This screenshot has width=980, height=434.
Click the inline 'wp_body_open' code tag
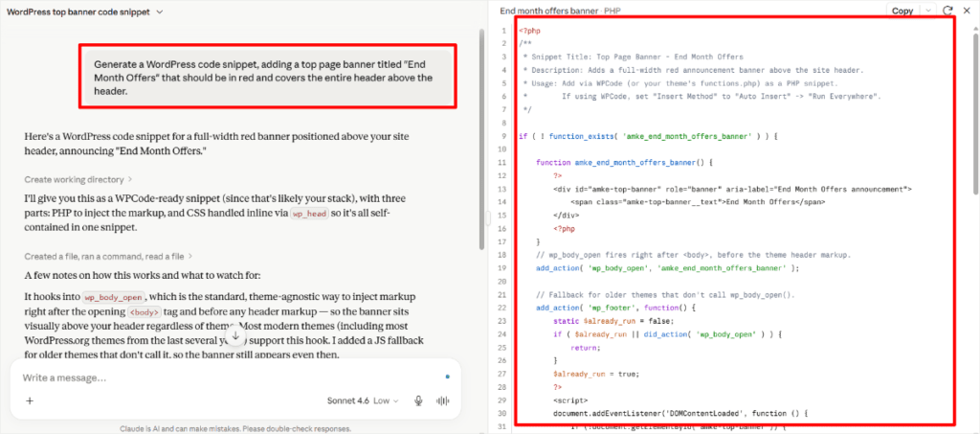tap(115, 297)
